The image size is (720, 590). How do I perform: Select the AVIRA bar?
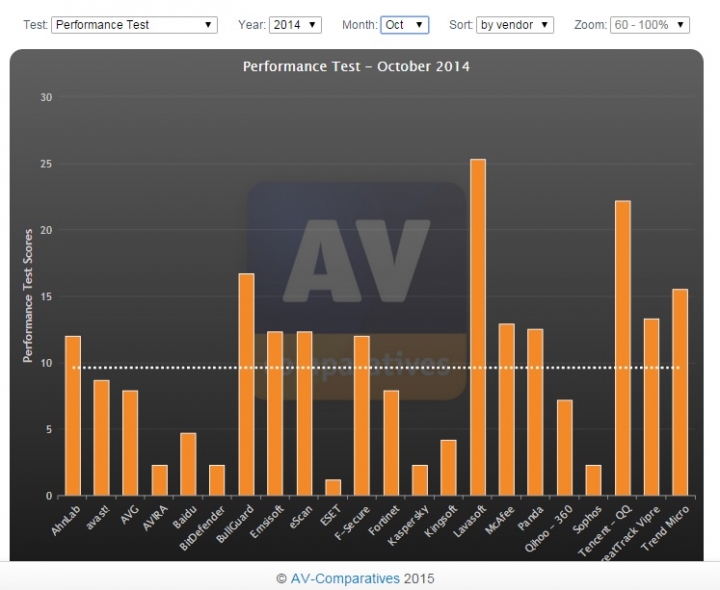160,481
